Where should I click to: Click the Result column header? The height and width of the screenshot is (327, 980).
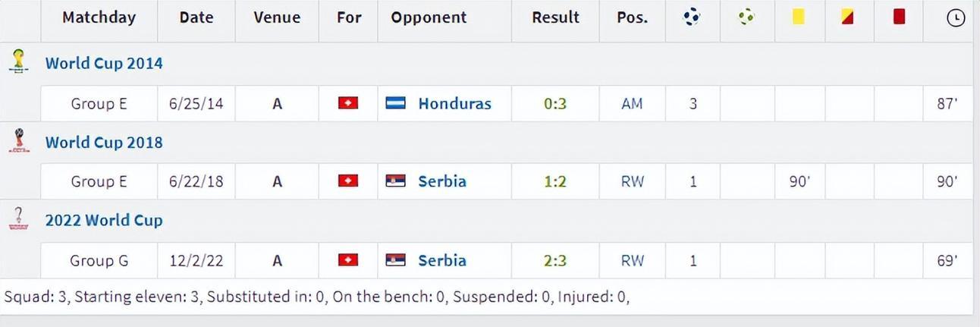coord(555,17)
